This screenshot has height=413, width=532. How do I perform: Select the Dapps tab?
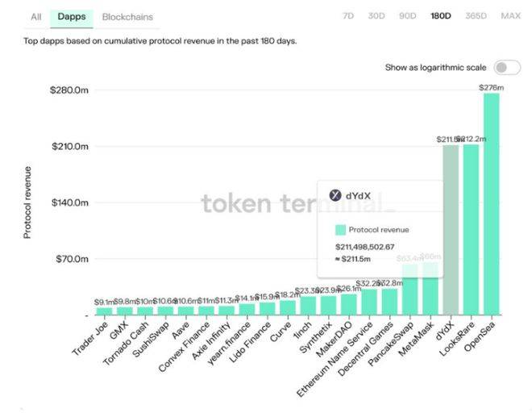click(73, 16)
